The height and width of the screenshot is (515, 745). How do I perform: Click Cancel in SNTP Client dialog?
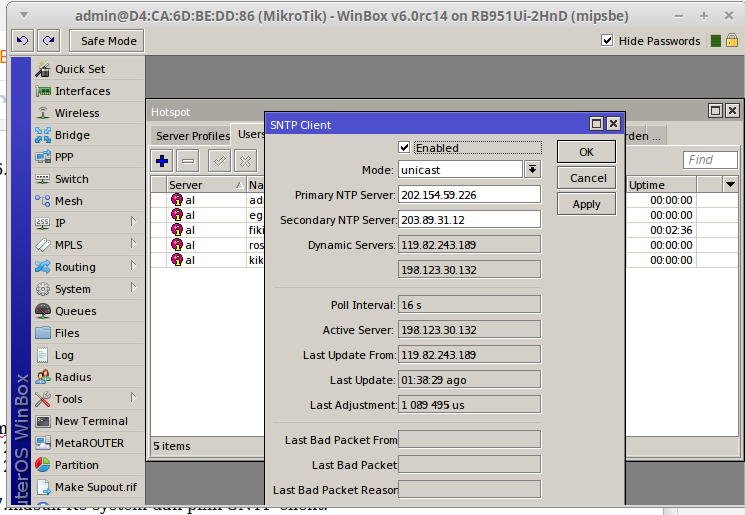(586, 178)
